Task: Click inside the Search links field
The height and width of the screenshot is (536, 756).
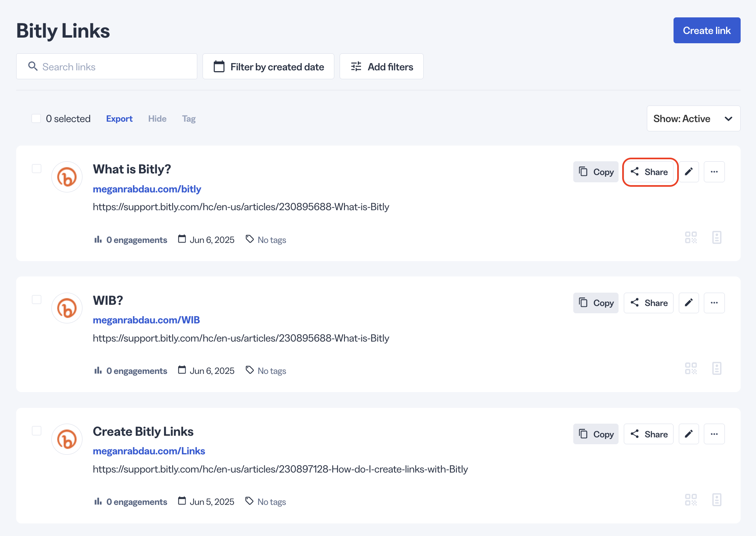Action: pyautogui.click(x=106, y=66)
